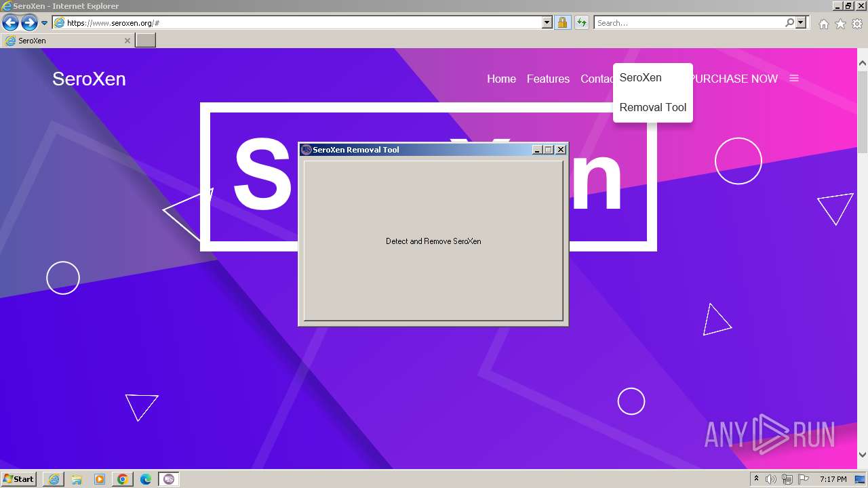Open the Tools gear icon

[x=857, y=24]
